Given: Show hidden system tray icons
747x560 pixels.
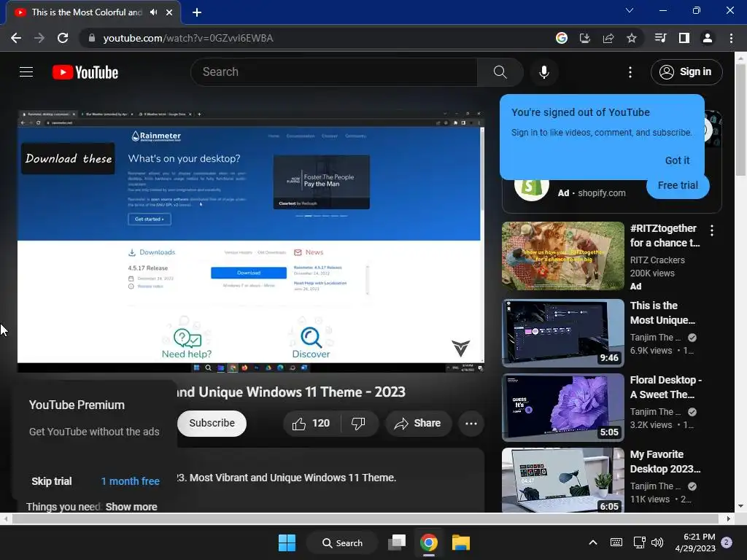Looking at the screenshot, I should click(592, 542).
